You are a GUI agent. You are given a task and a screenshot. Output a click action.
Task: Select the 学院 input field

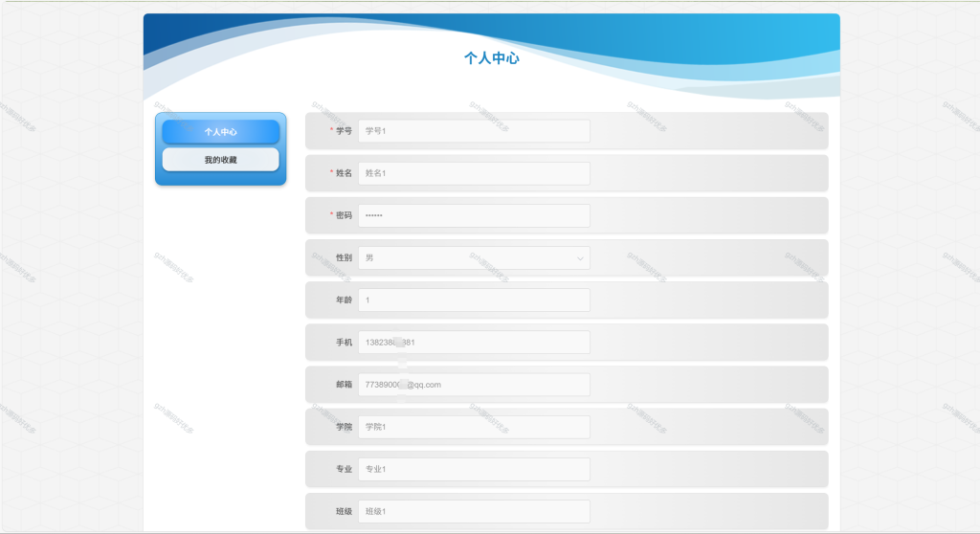474,427
